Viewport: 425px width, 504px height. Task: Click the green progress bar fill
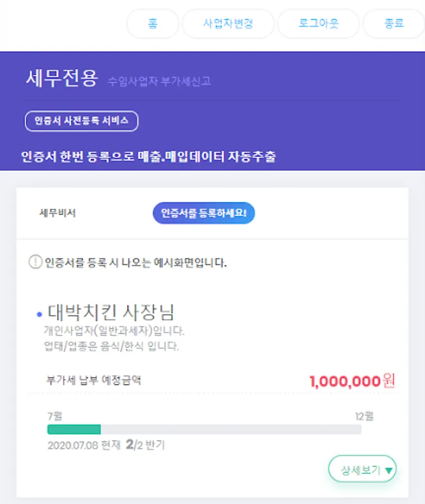click(x=74, y=430)
